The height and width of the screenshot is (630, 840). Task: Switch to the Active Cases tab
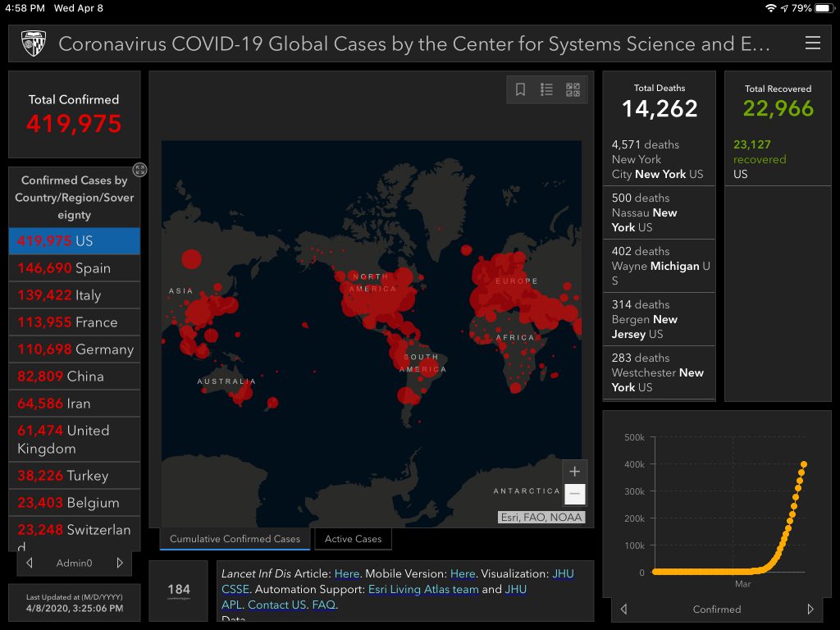coord(353,539)
